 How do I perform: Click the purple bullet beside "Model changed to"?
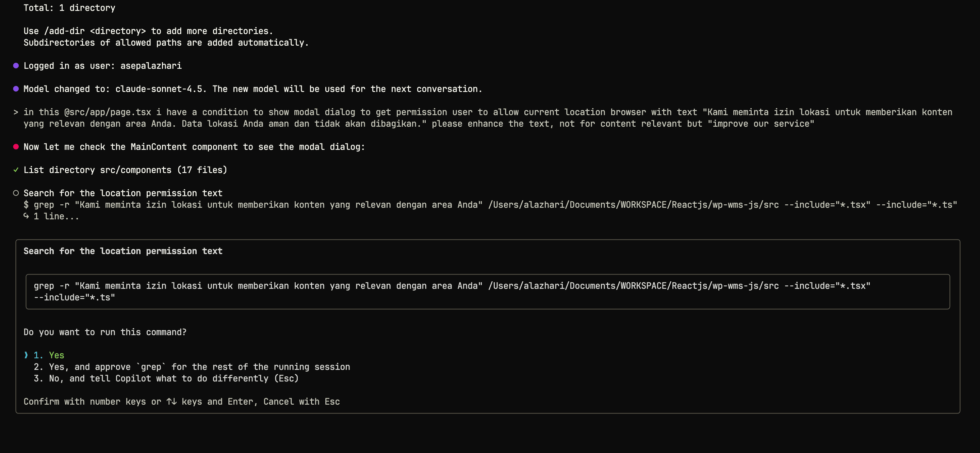[16, 89]
